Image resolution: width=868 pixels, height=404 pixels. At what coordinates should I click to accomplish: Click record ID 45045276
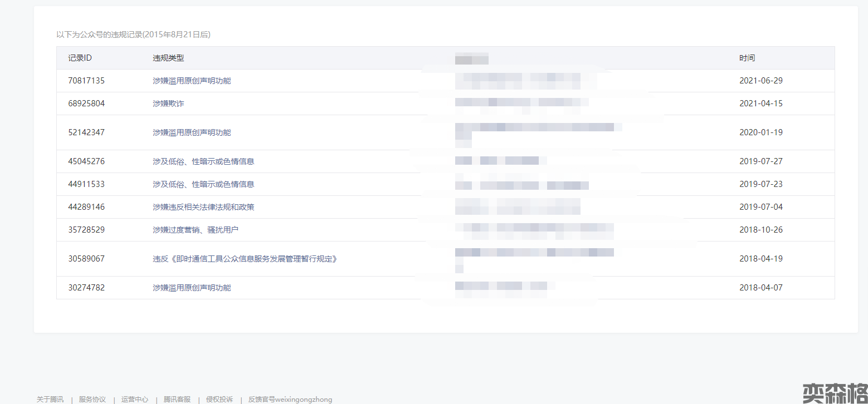[x=86, y=161]
